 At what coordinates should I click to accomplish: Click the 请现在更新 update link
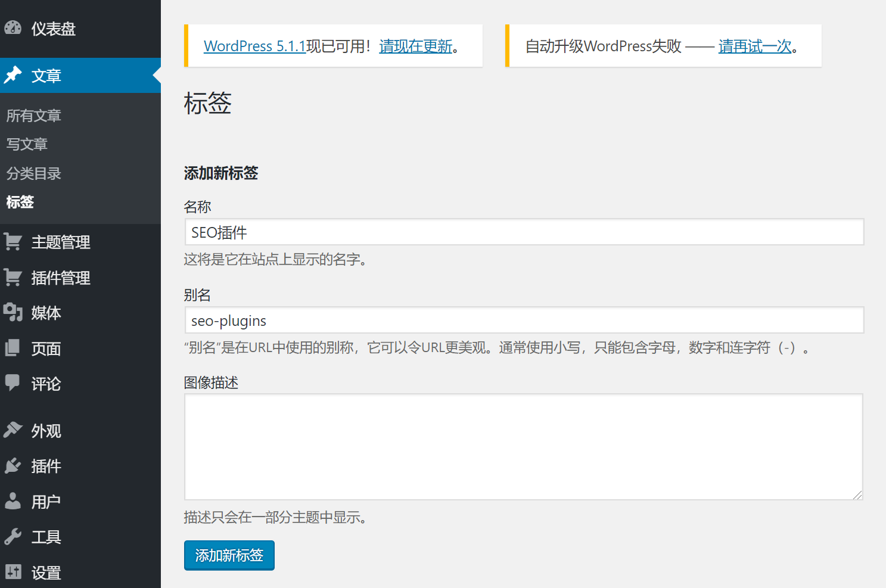pyautogui.click(x=415, y=46)
